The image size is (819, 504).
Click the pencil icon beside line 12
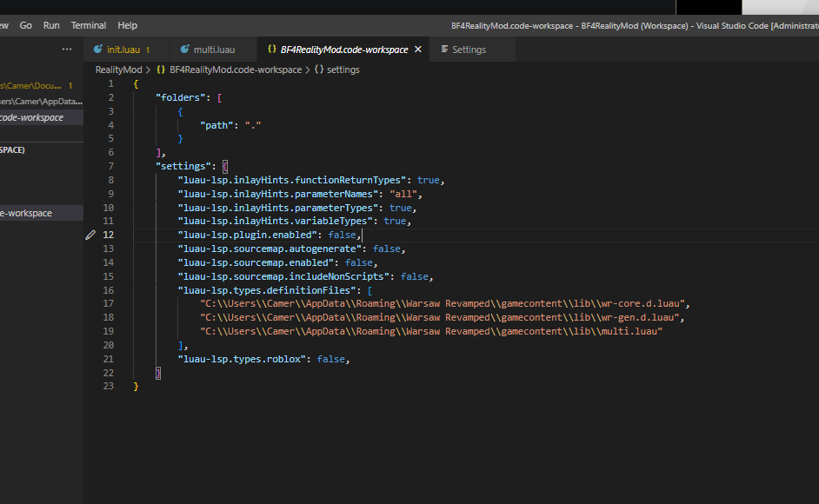pos(90,235)
